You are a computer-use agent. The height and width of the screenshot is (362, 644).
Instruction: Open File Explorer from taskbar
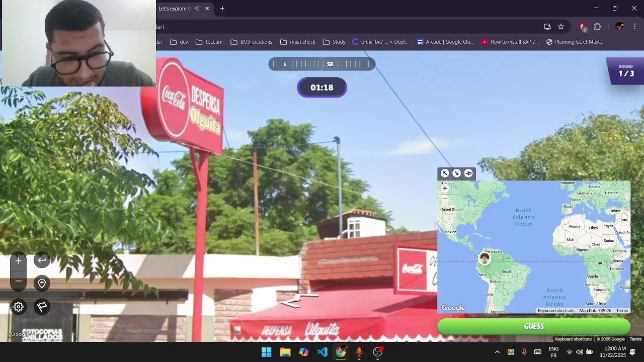click(x=285, y=352)
